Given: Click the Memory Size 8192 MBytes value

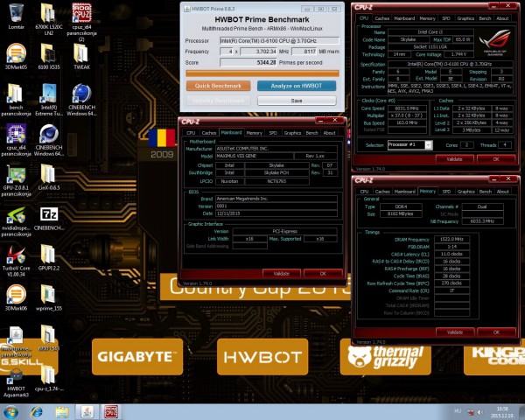Looking at the screenshot, I should tap(401, 213).
